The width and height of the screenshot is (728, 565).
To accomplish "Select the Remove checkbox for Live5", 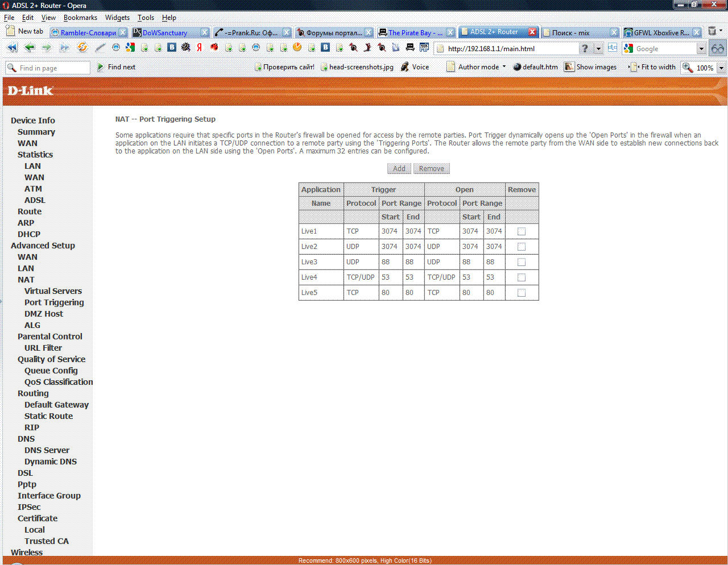I will [522, 293].
